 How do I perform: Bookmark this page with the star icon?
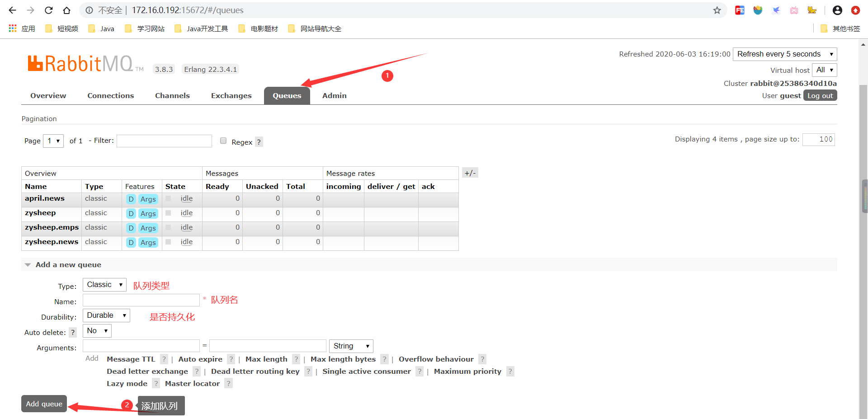click(717, 10)
